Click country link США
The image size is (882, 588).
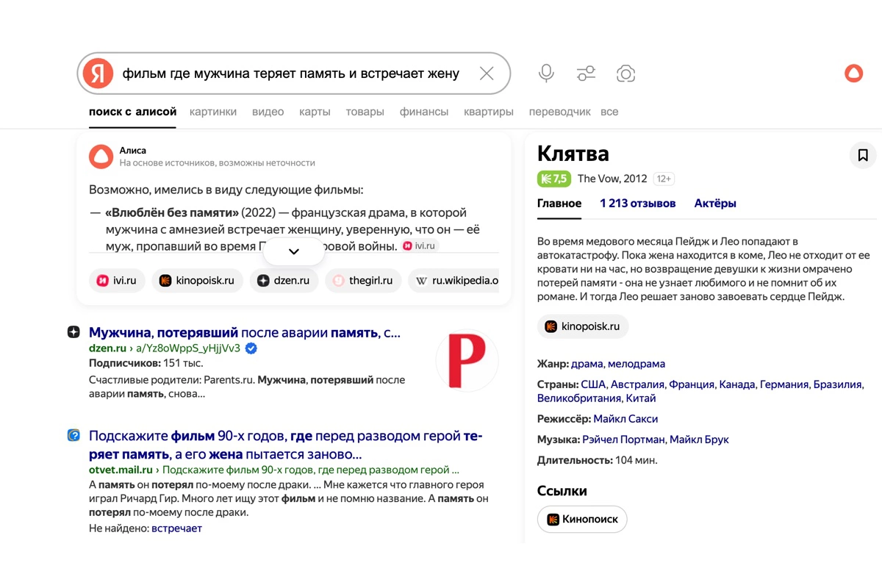[x=593, y=384]
